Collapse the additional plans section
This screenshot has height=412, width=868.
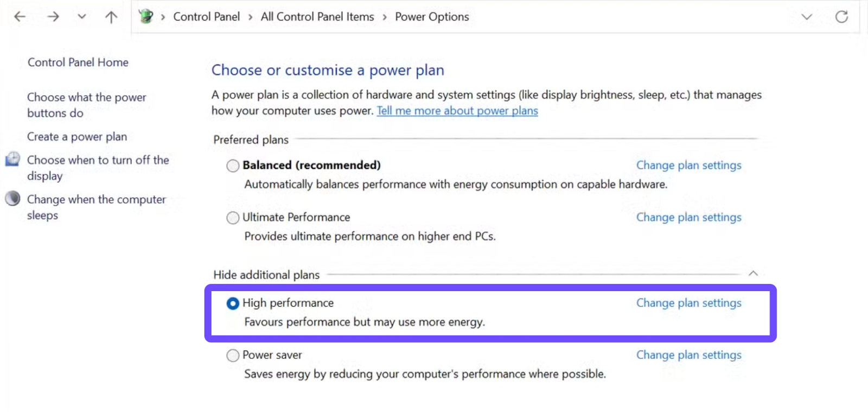tap(753, 274)
